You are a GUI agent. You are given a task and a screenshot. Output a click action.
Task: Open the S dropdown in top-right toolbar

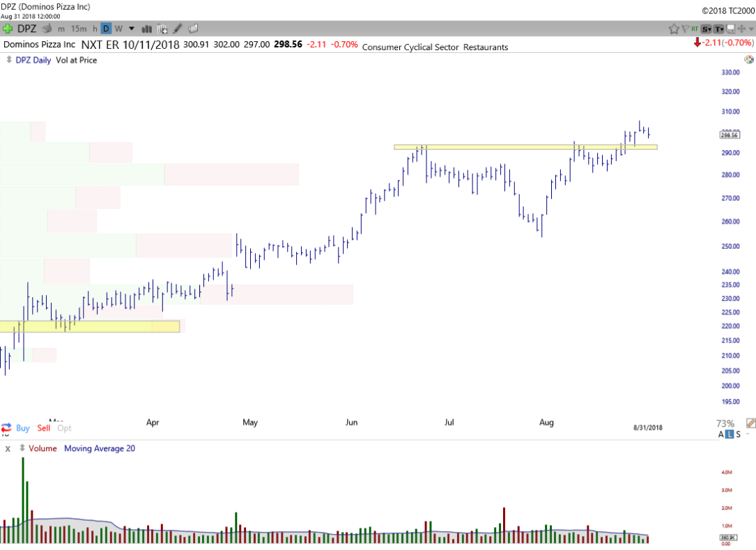(x=707, y=29)
